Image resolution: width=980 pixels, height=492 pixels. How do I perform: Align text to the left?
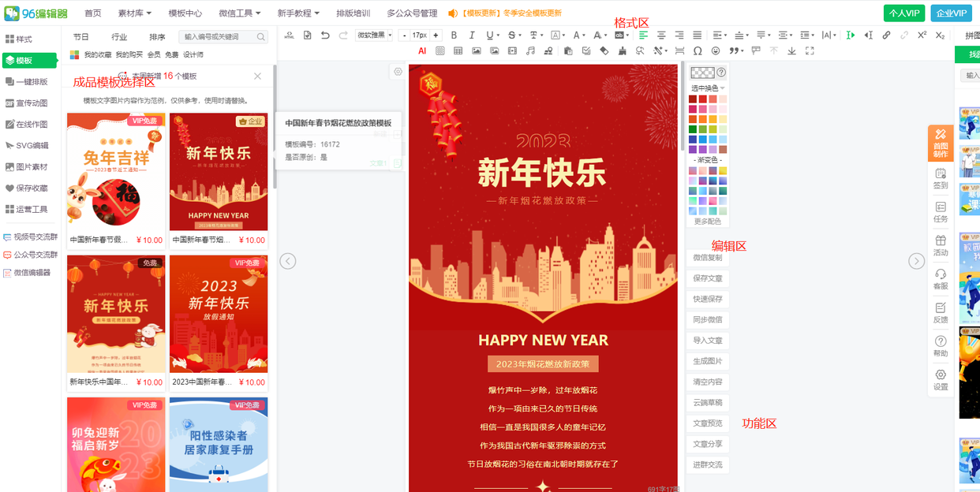[x=643, y=35]
